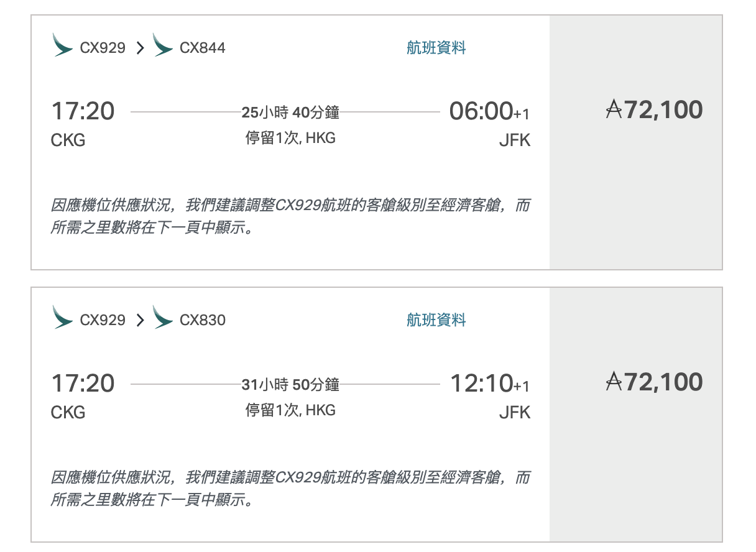The image size is (756, 552).
Task: Click the 25小時 40分鐘 duration label
Action: 290,113
